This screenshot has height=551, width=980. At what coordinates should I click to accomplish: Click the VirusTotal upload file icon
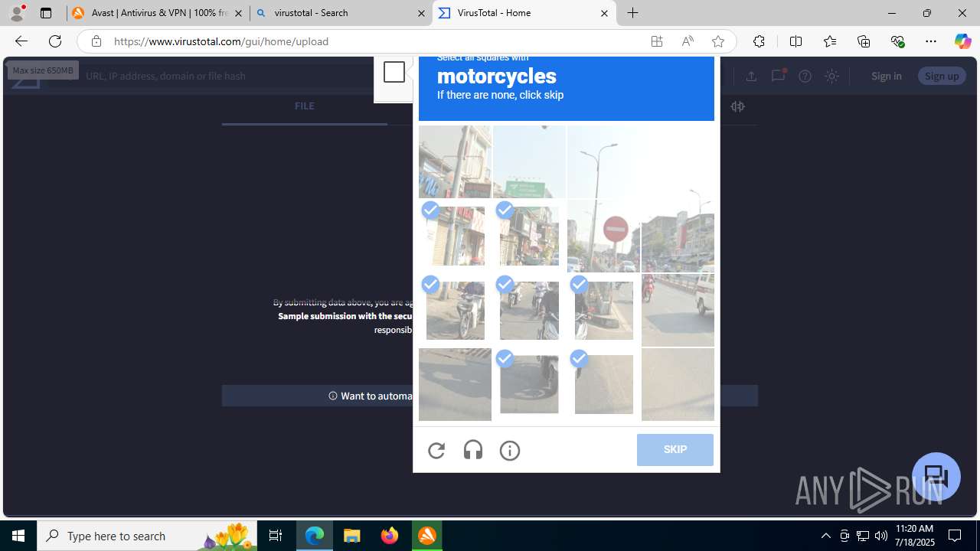pos(751,76)
